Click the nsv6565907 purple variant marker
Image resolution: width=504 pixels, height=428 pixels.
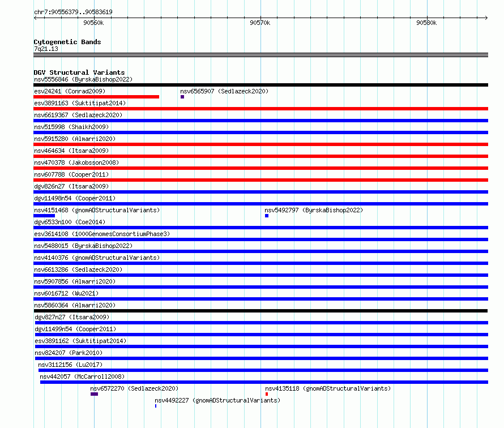(x=182, y=97)
